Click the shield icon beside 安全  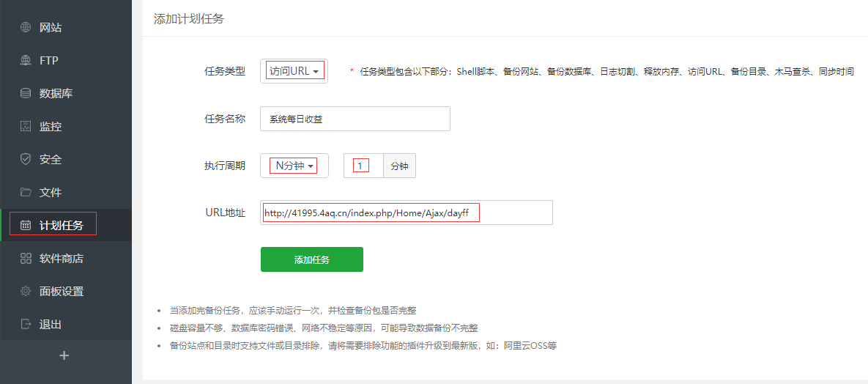26,160
